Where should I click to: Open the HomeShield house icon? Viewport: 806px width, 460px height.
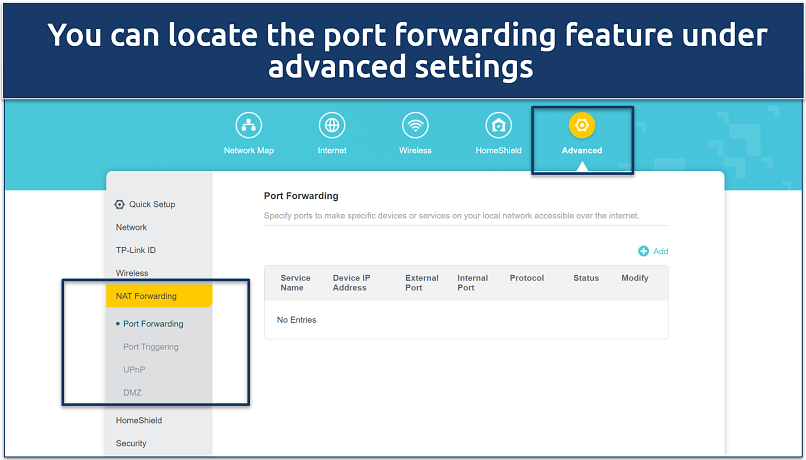tap(498, 125)
